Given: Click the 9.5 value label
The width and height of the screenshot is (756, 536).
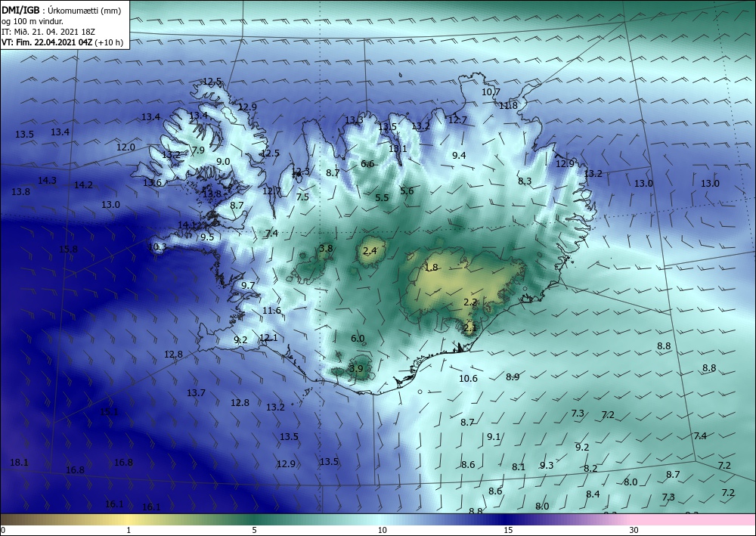Looking at the screenshot, I should pyautogui.click(x=207, y=237).
